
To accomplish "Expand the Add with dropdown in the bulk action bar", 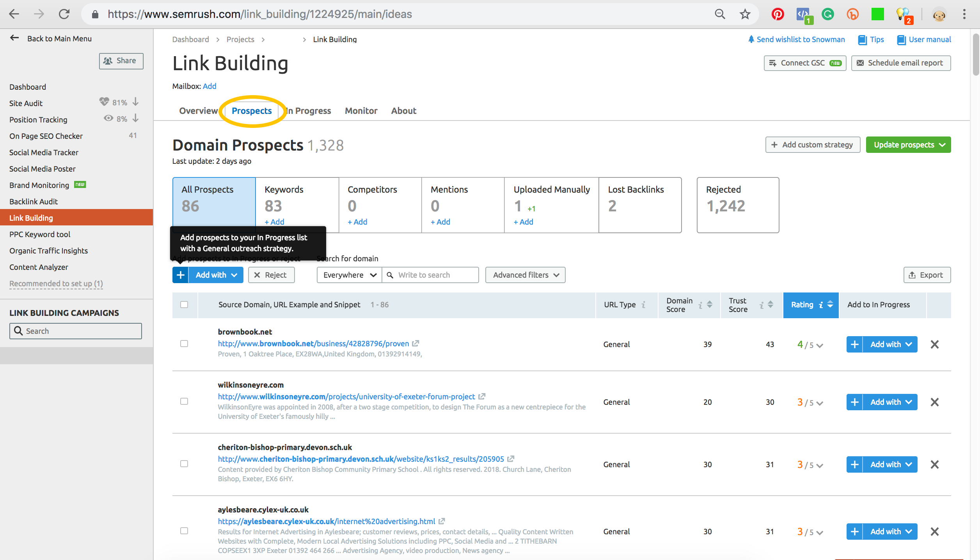I will pos(216,275).
